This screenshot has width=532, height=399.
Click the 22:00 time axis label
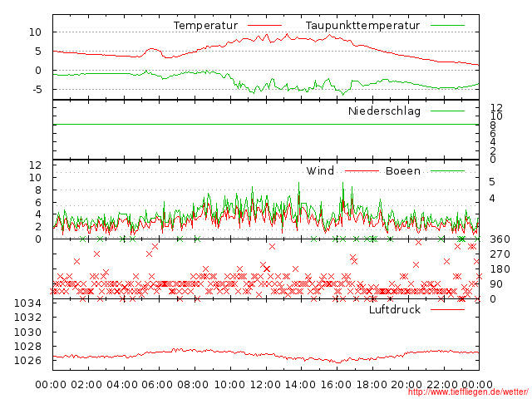click(442, 385)
